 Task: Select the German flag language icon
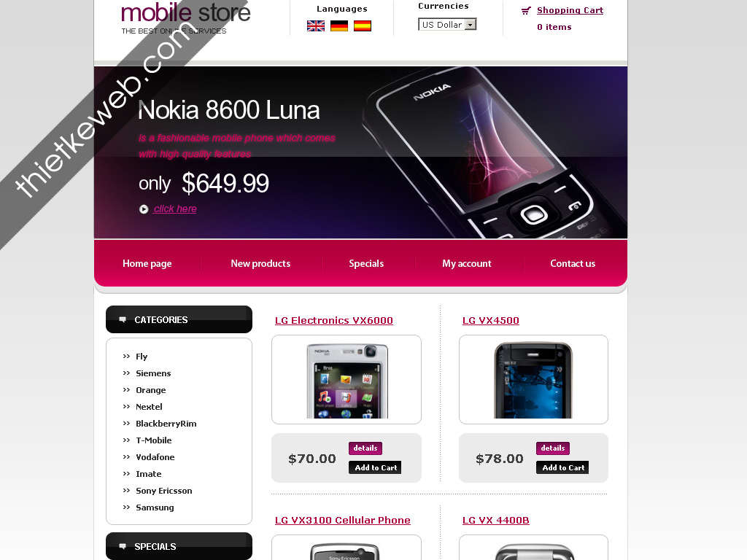[339, 26]
